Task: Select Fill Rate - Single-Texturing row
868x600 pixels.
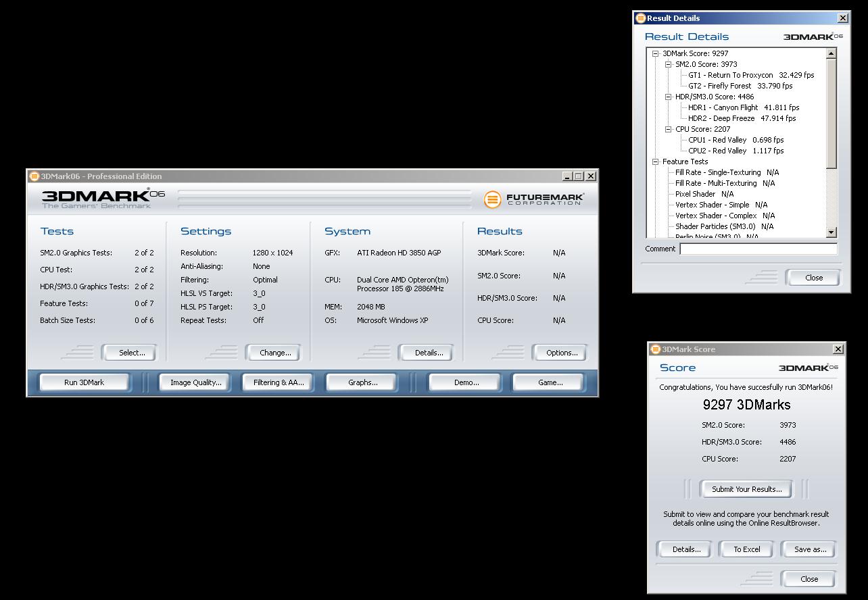Action: (727, 172)
